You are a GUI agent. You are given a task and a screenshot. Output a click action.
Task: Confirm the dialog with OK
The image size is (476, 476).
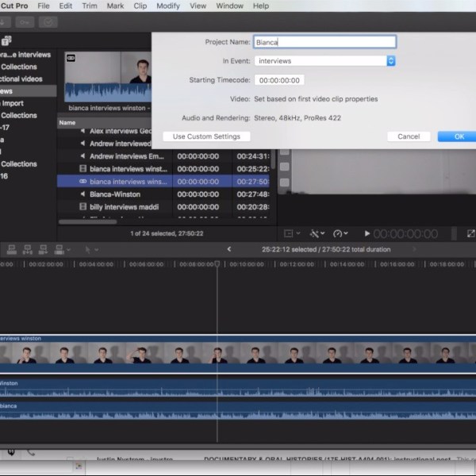459,136
